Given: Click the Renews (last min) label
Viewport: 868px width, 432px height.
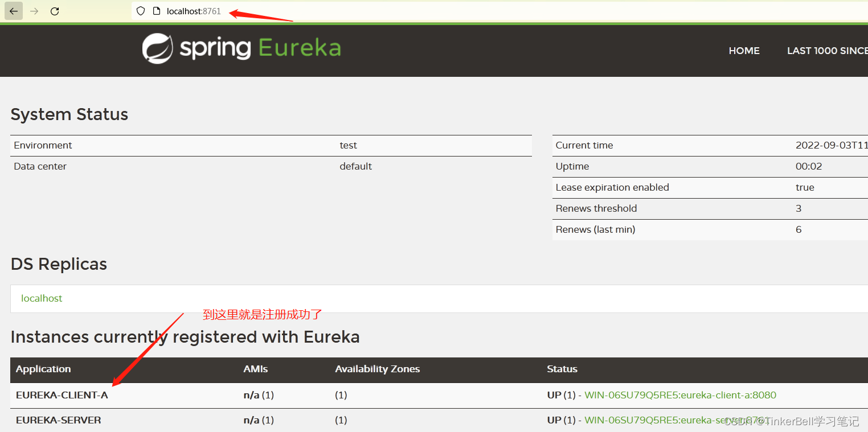Looking at the screenshot, I should coord(595,229).
